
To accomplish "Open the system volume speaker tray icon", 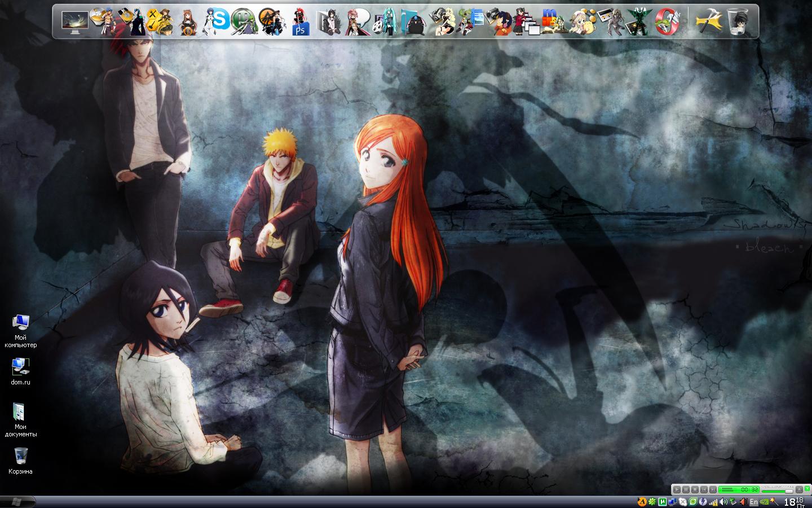I will click(723, 502).
